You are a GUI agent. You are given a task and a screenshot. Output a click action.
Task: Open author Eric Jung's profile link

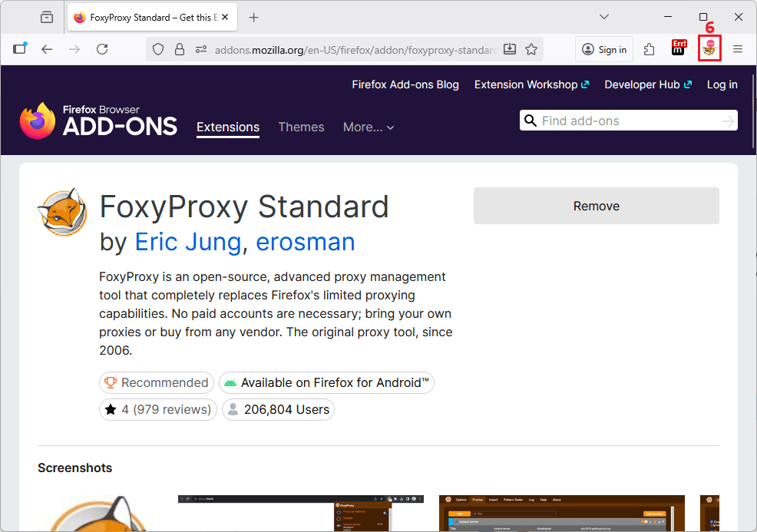click(187, 242)
